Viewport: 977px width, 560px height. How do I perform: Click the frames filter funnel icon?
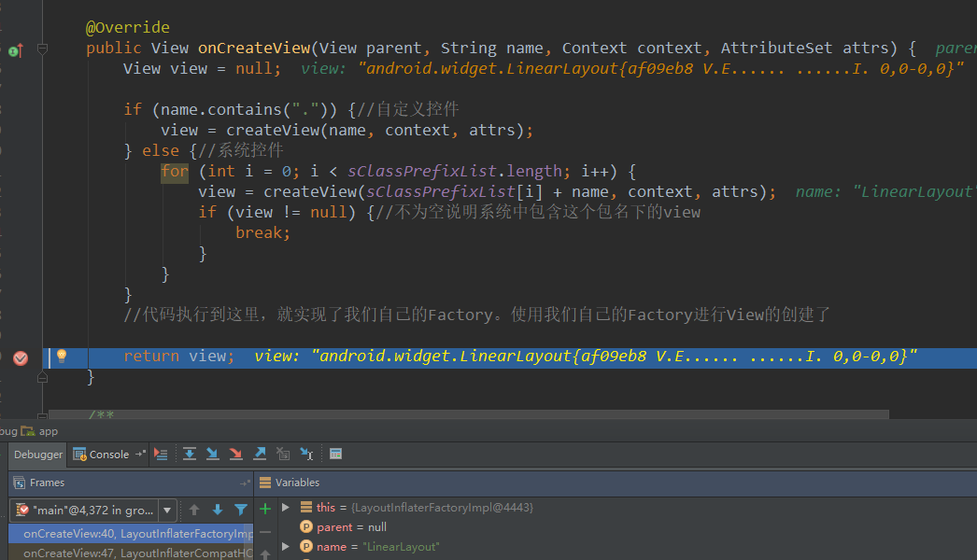point(240,511)
